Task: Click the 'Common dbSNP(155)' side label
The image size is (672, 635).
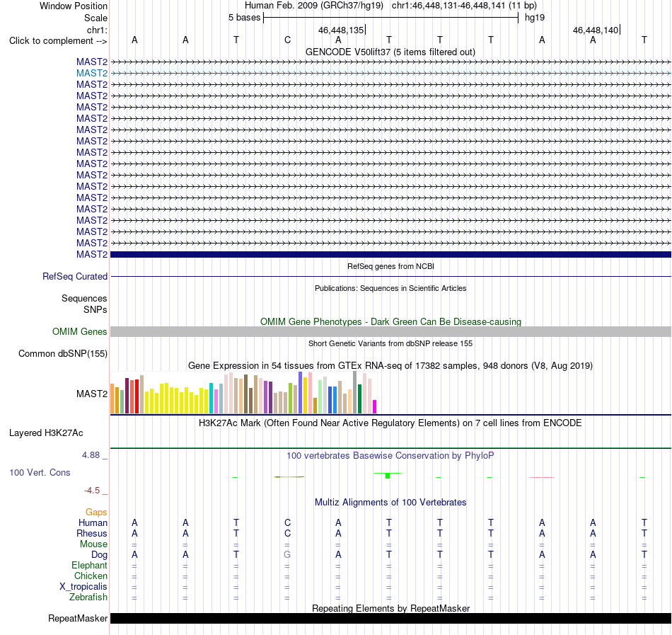Action: coord(62,354)
